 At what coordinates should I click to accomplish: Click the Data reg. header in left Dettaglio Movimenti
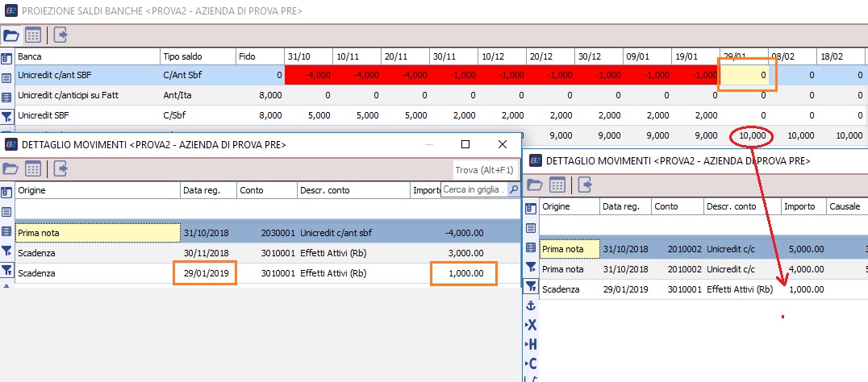209,190
